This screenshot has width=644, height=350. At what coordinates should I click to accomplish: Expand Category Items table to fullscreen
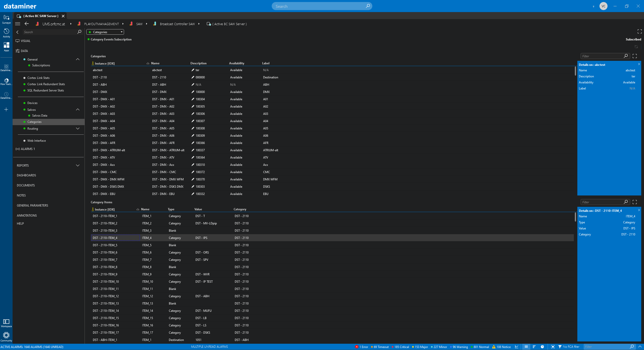635,202
